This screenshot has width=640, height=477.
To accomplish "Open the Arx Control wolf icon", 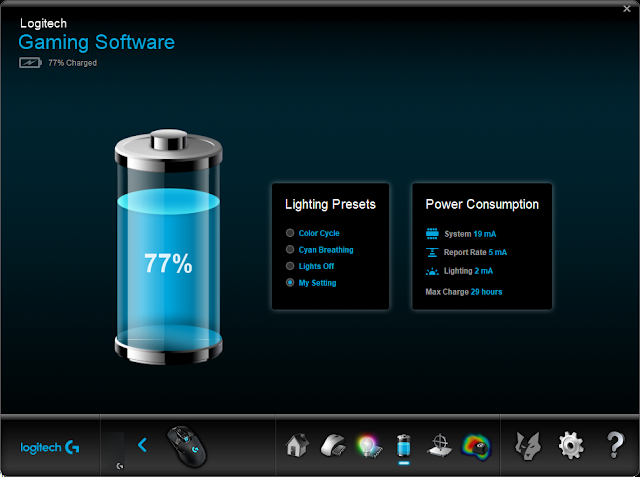I will [527, 446].
